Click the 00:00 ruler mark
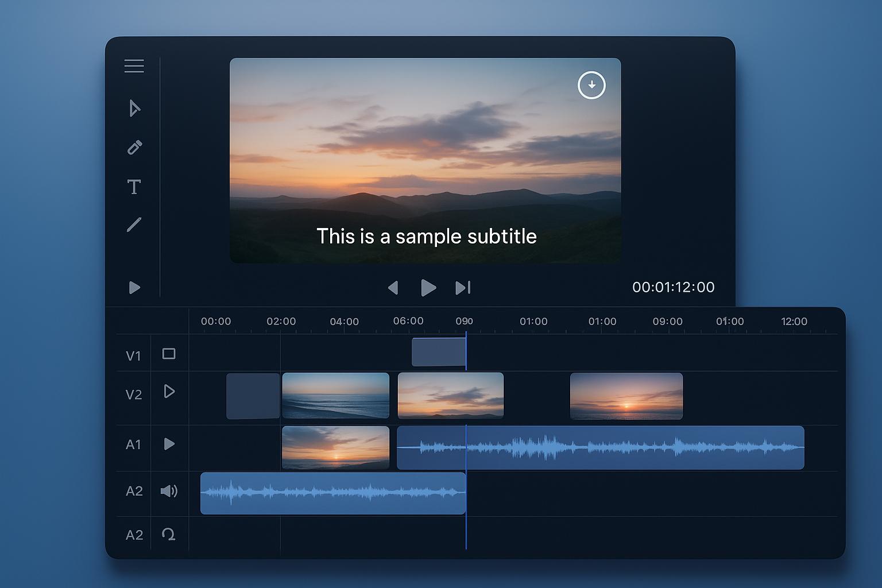Viewport: 882px width, 588px height. (216, 322)
